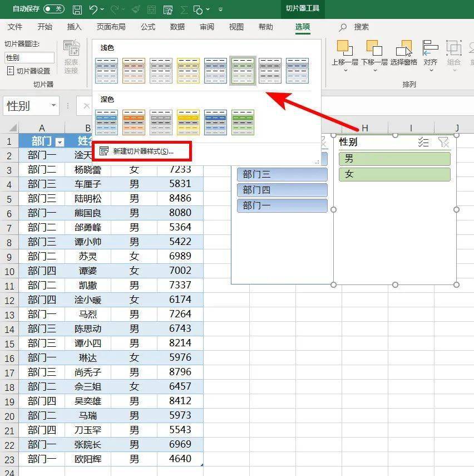The width and height of the screenshot is (474, 476).
Task: Enable multi-select on the 性别 slicer
Action: pyautogui.click(x=423, y=143)
